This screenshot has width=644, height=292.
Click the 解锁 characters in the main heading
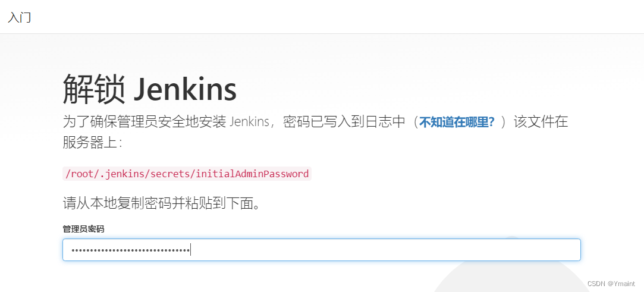coord(93,90)
